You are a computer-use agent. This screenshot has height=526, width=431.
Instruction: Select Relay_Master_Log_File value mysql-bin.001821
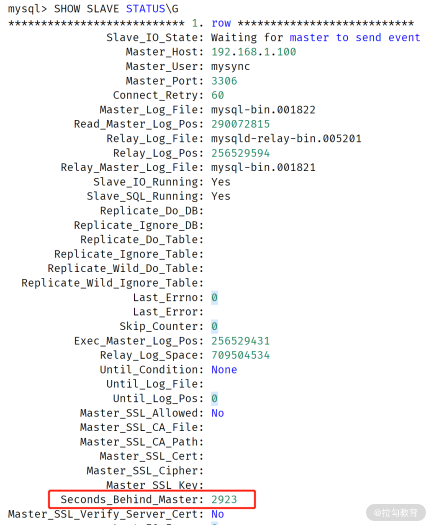point(263,167)
